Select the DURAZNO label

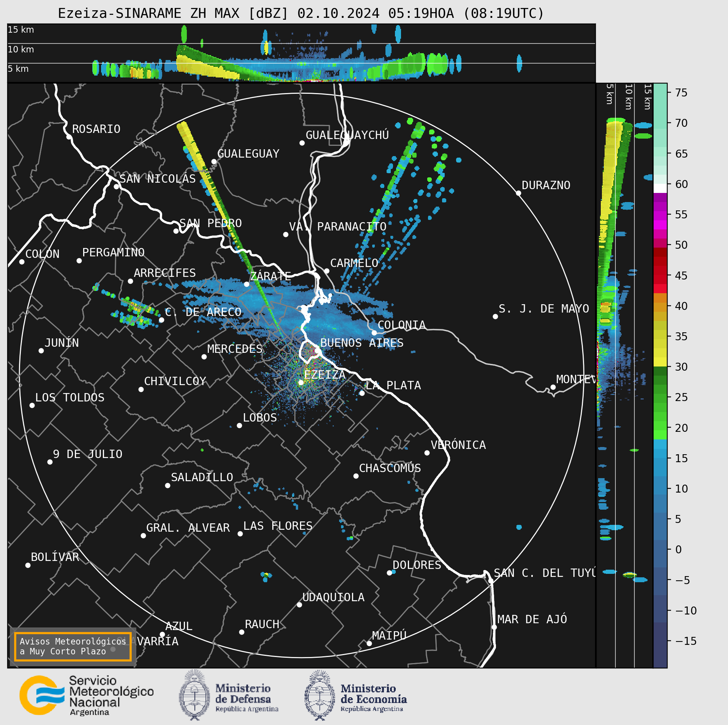click(x=546, y=185)
